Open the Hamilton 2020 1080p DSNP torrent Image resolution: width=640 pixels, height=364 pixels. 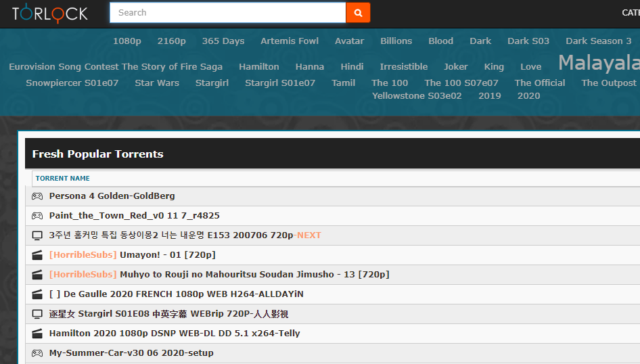(175, 334)
